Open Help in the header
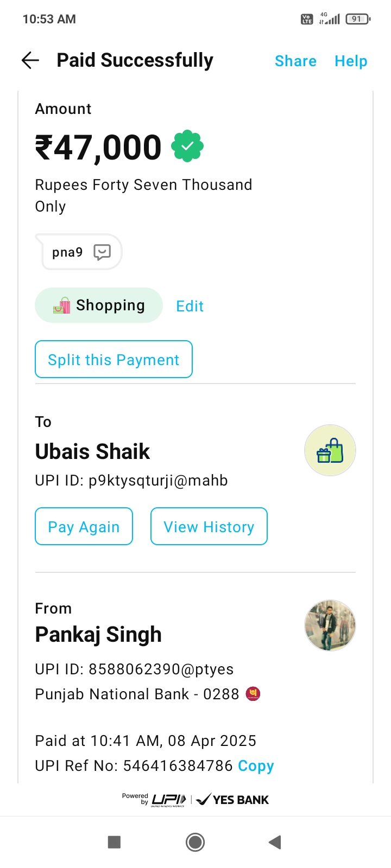Viewport: 391px width, 868px height. 351,61
